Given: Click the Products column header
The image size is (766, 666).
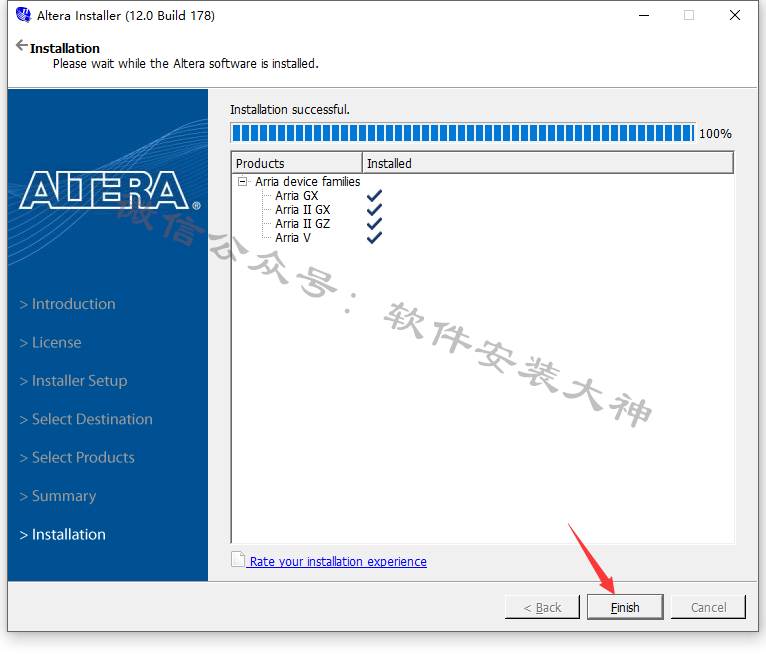Looking at the screenshot, I should (297, 163).
